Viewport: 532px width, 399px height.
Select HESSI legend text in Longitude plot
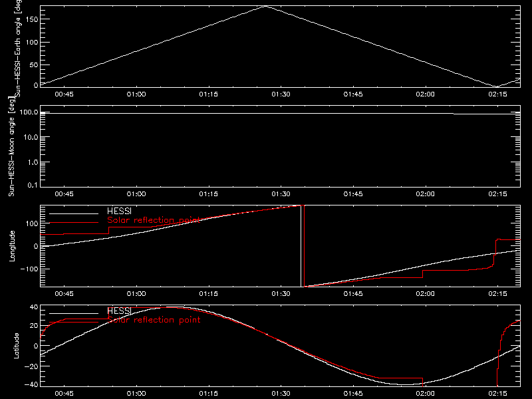119,211
